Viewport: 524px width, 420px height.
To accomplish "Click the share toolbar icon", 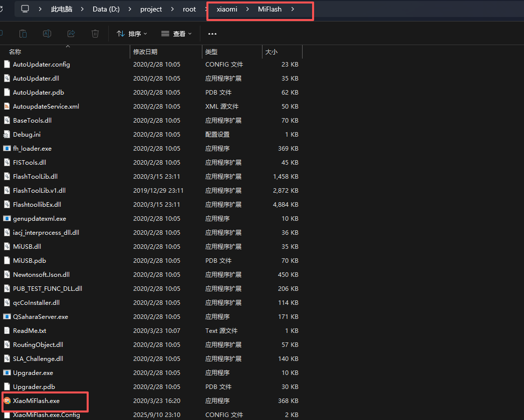I will click(71, 34).
